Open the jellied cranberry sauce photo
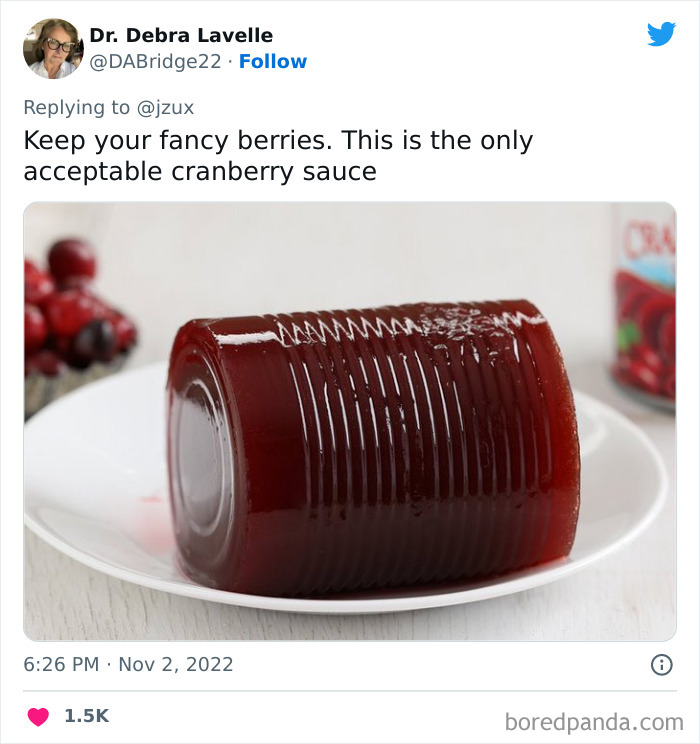 pyautogui.click(x=350, y=421)
